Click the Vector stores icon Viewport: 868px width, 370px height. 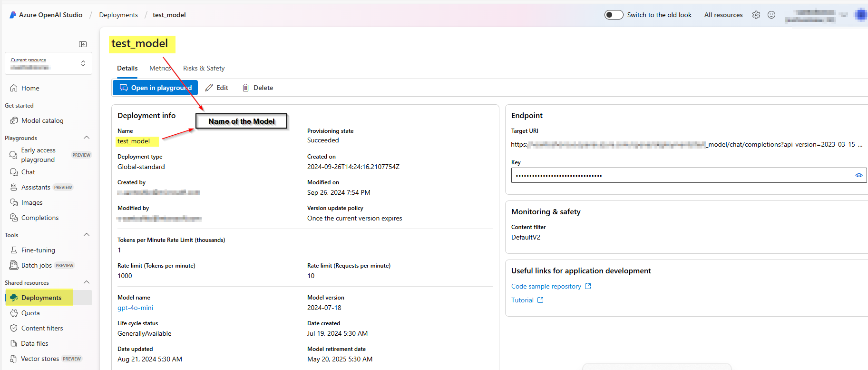tap(13, 359)
